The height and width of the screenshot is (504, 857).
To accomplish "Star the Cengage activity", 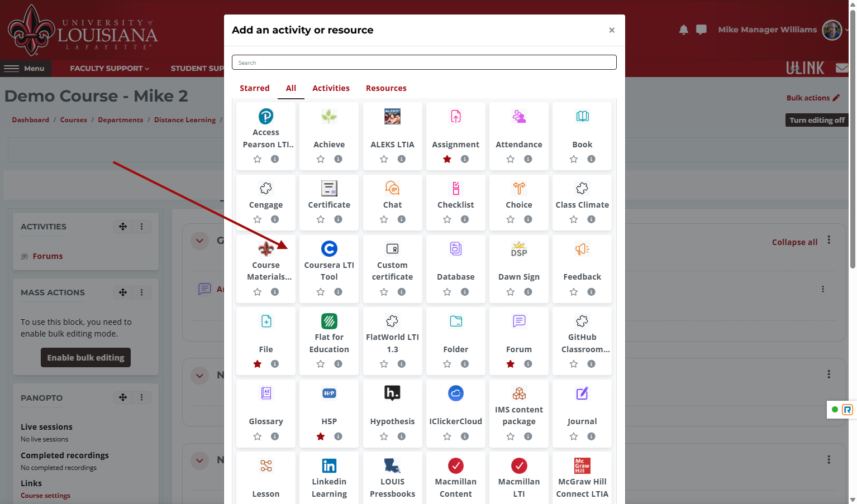I will 258,219.
